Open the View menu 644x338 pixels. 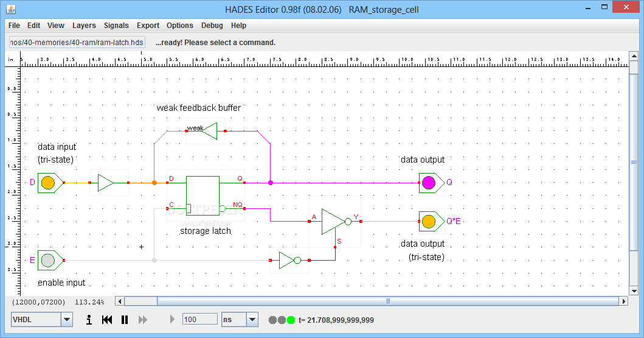tap(56, 26)
